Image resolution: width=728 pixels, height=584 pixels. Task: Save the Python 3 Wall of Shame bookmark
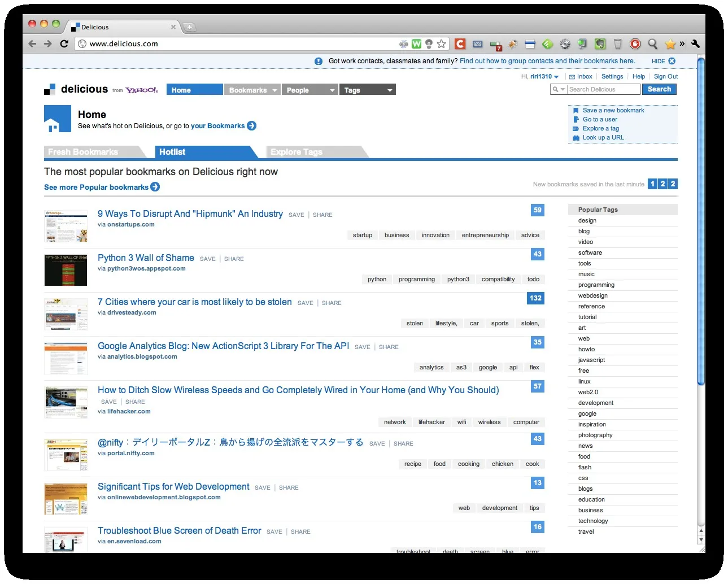tap(207, 259)
